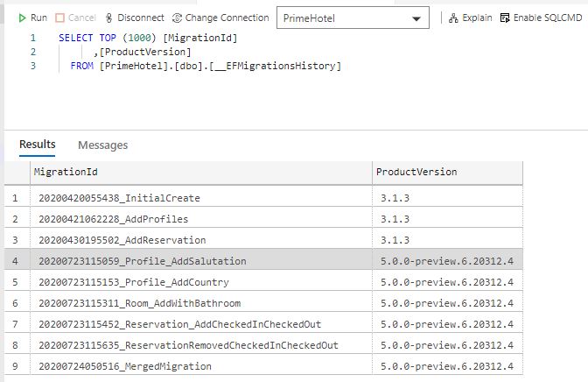
Task: Place cursor on editor line 3 FROM clause
Action: (206, 66)
